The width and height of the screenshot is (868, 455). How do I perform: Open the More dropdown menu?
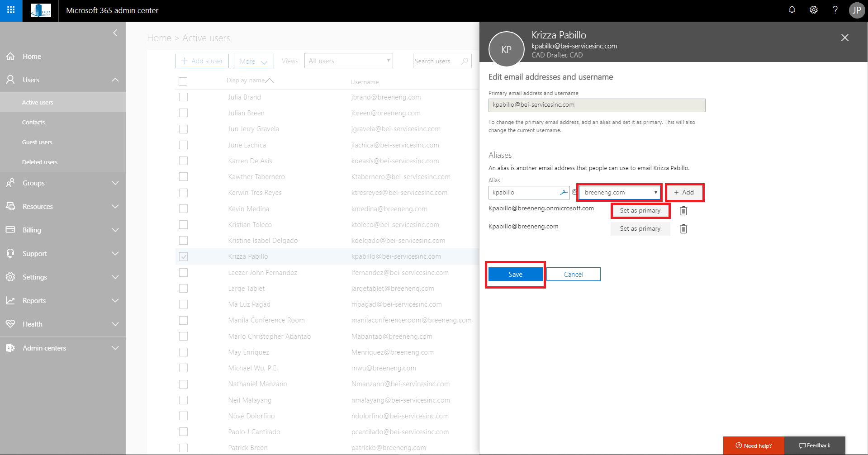click(254, 61)
